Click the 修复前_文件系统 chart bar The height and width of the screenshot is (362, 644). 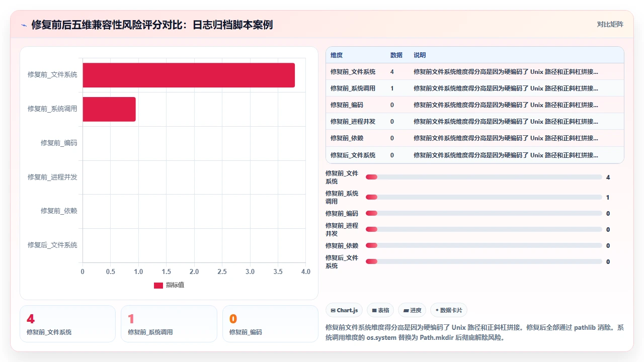[x=189, y=75]
